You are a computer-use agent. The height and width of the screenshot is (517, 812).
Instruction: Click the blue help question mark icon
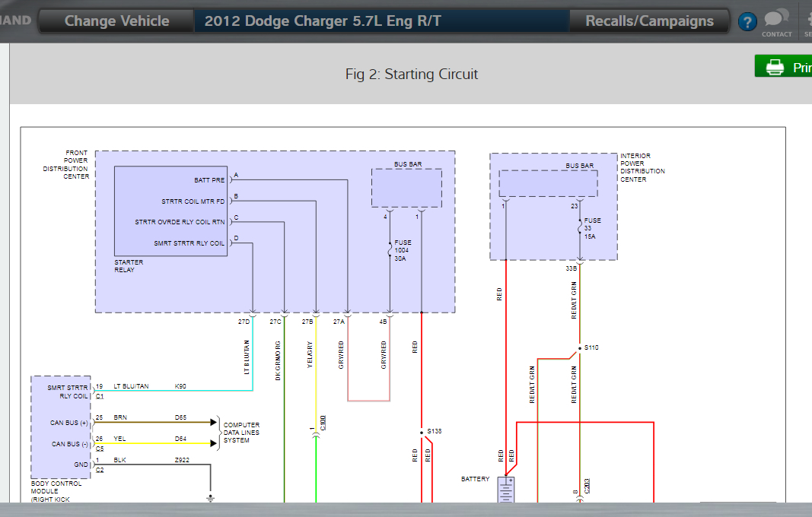747,22
